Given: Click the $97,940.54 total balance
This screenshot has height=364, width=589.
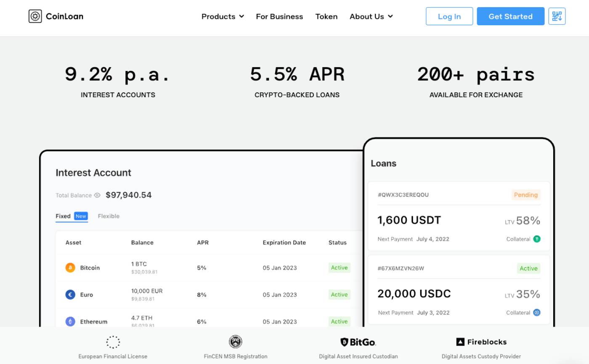Looking at the screenshot, I should [128, 195].
